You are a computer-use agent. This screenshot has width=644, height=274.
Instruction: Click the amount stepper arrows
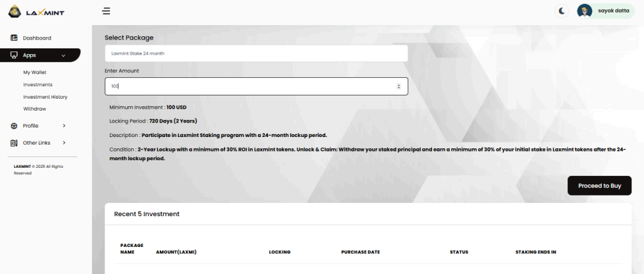(x=399, y=86)
